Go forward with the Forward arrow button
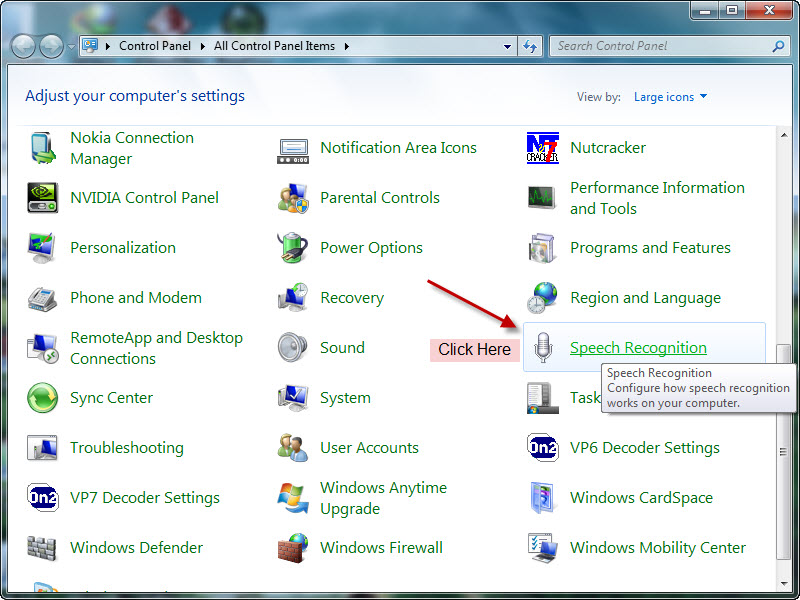This screenshot has height=600, width=800. [x=52, y=46]
